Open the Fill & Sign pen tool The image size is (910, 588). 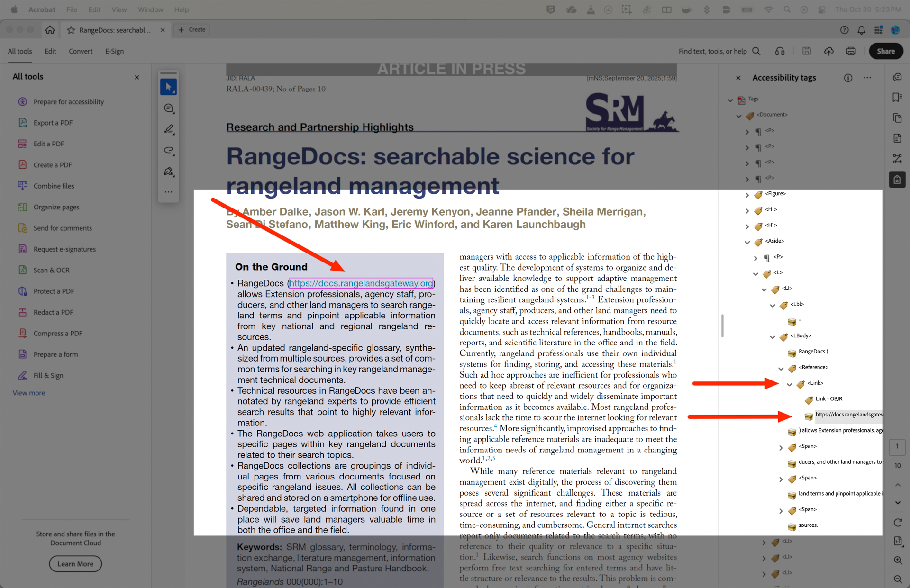tap(168, 172)
